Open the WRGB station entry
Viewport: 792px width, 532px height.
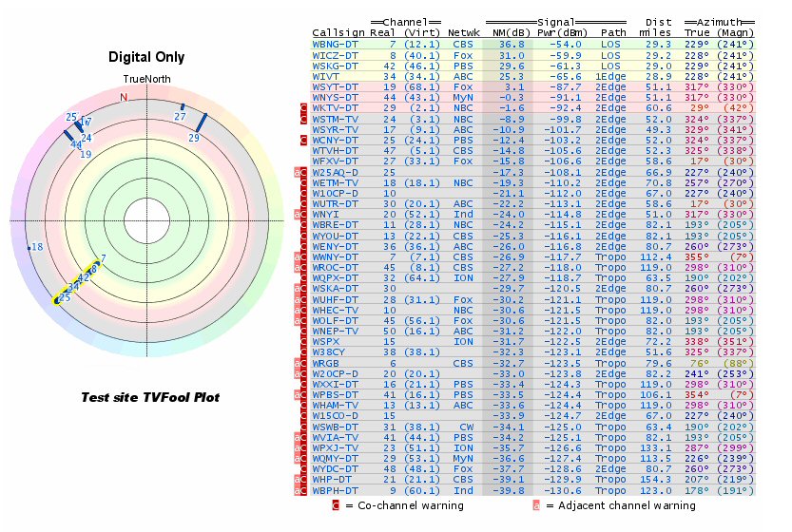pyautogui.click(x=326, y=363)
